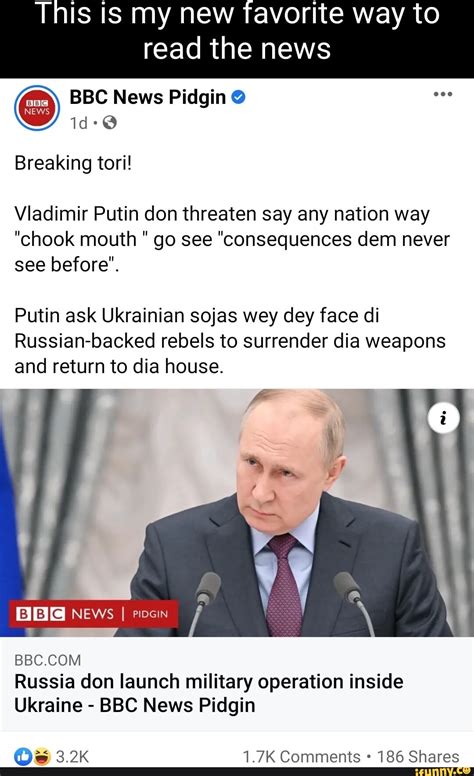
Task: Click the BBC.COM source label
Action: (x=47, y=660)
